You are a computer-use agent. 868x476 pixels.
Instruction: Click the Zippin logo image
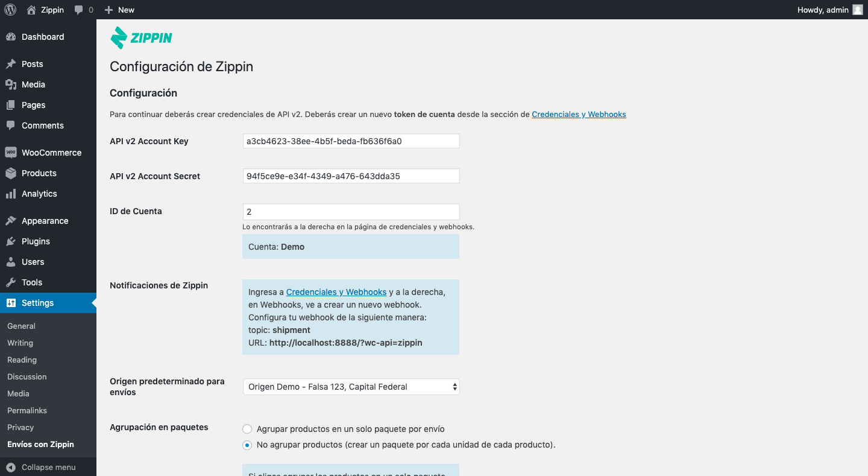(x=141, y=37)
